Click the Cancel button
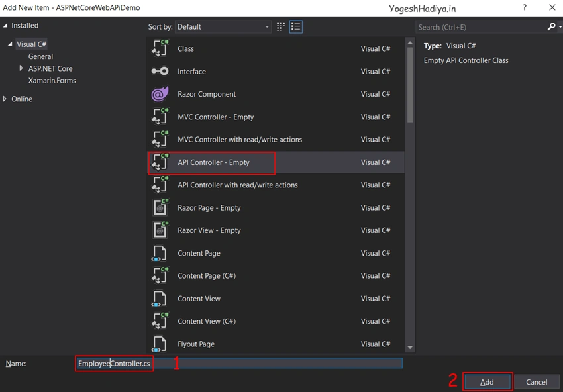This screenshot has width=563, height=392. [537, 382]
